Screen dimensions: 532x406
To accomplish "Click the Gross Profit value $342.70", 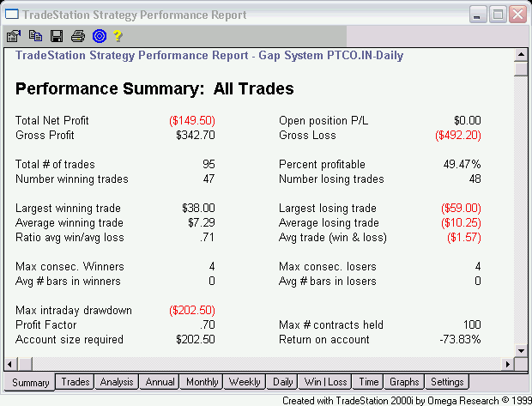I will (196, 135).
